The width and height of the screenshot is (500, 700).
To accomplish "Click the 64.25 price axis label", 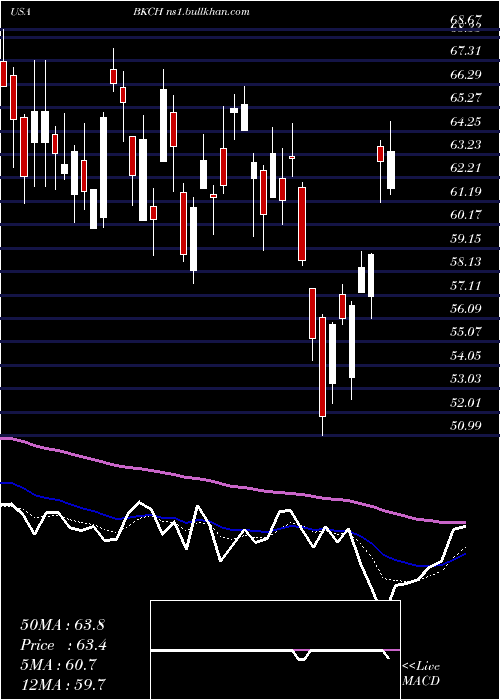I will point(465,121).
